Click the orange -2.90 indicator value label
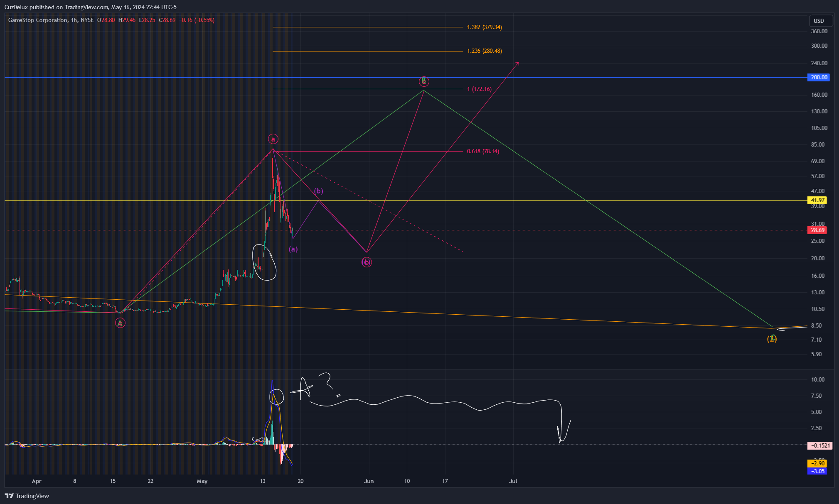 (x=817, y=463)
